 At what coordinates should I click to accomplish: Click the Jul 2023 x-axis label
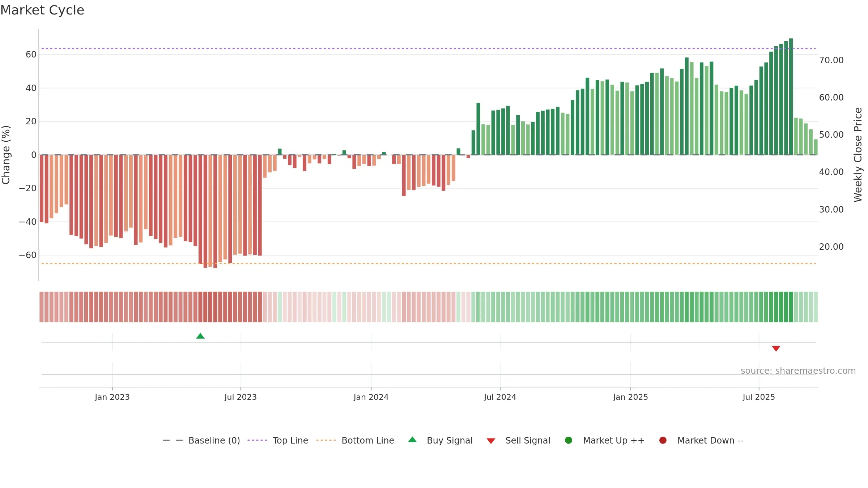pyautogui.click(x=241, y=397)
